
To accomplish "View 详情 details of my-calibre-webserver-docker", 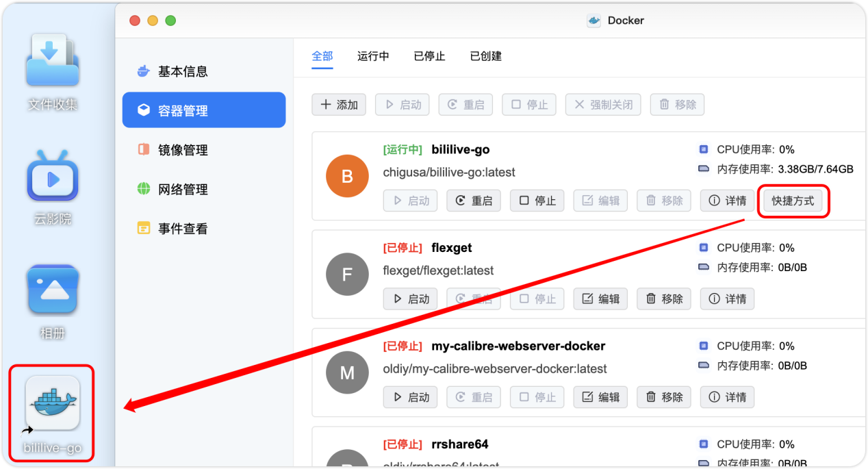I will click(727, 397).
